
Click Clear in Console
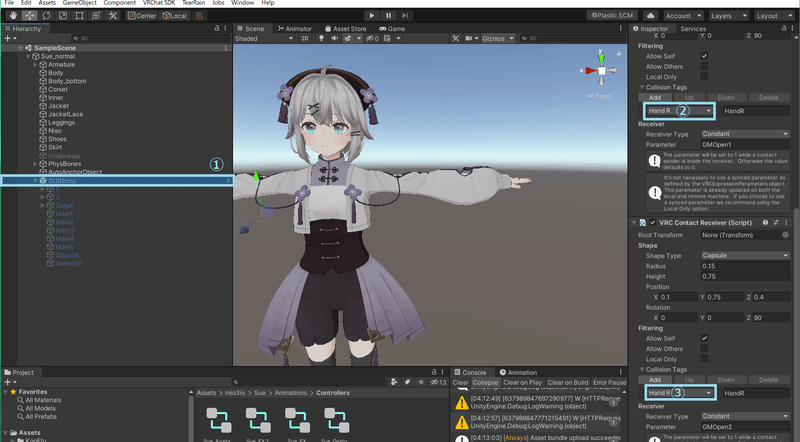pyautogui.click(x=460, y=382)
